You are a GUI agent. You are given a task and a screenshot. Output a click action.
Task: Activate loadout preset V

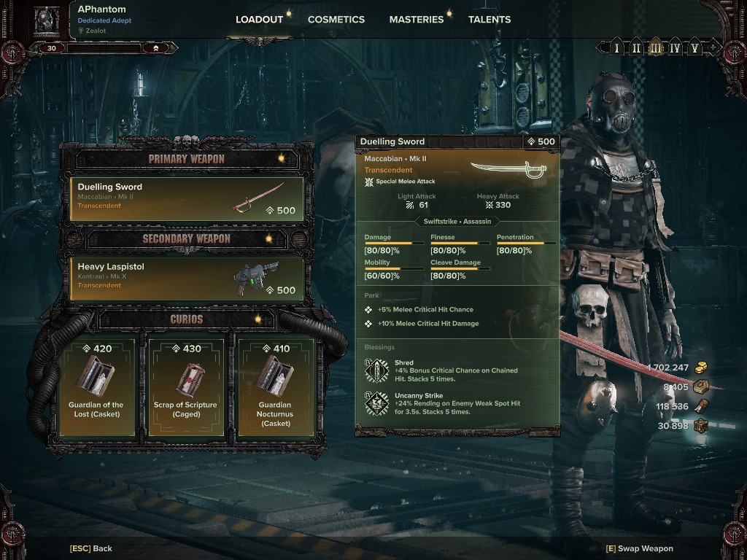click(694, 47)
